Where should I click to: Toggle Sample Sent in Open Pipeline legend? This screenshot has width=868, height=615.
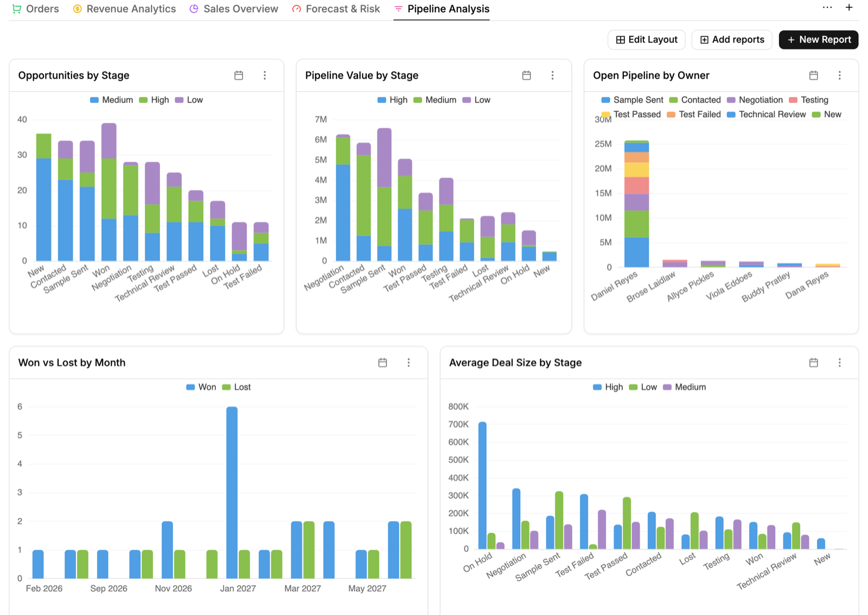[632, 100]
